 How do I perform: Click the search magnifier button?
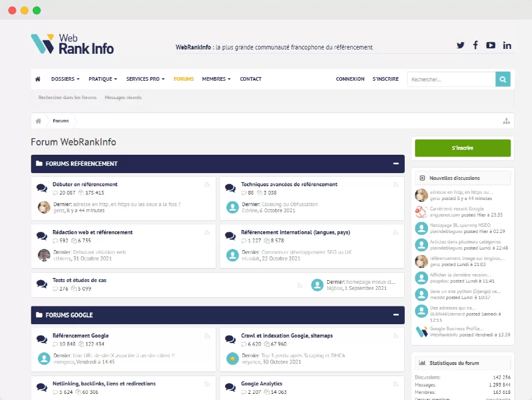[x=503, y=79]
